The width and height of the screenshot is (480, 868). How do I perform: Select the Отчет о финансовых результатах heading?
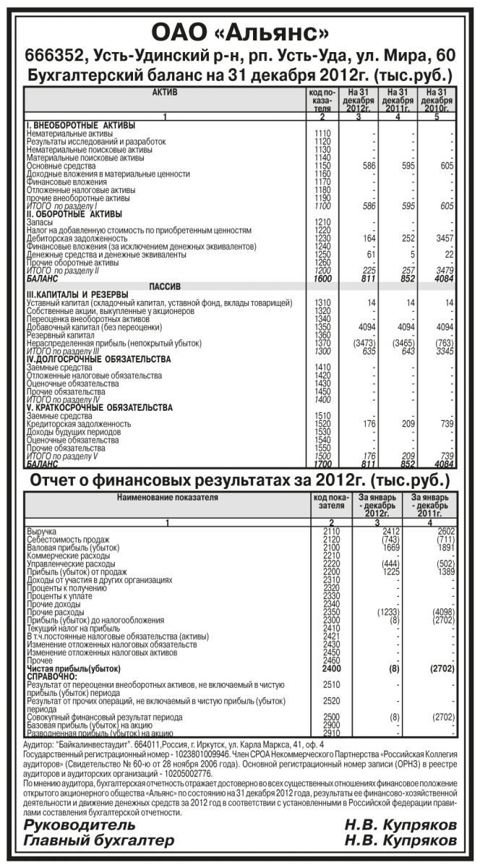click(239, 480)
